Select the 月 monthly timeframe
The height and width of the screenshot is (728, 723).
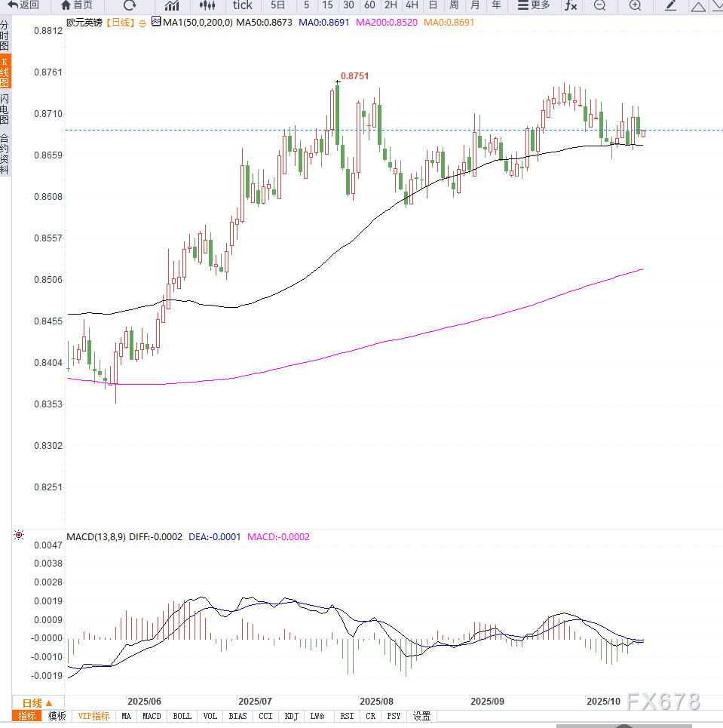[x=475, y=5]
